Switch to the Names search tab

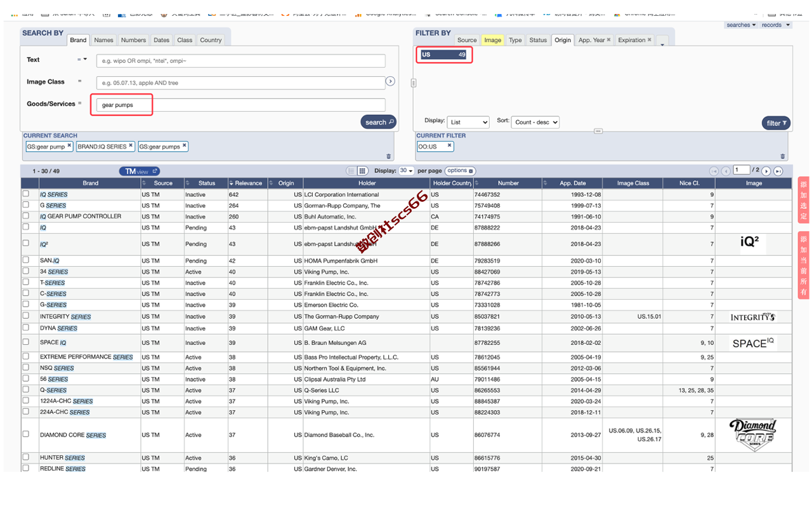pyautogui.click(x=103, y=40)
